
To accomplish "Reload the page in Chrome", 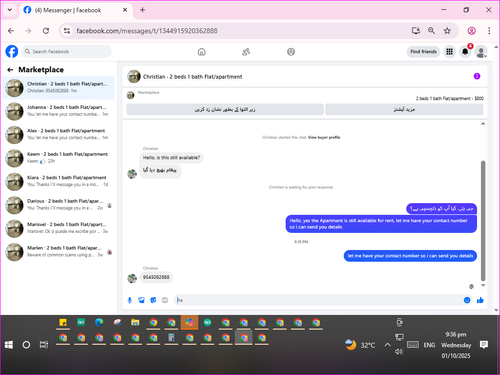I will click(x=46, y=31).
